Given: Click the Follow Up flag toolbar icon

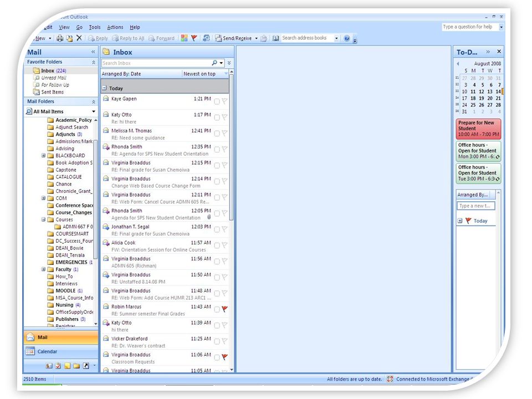Looking at the screenshot, I should pos(194,38).
